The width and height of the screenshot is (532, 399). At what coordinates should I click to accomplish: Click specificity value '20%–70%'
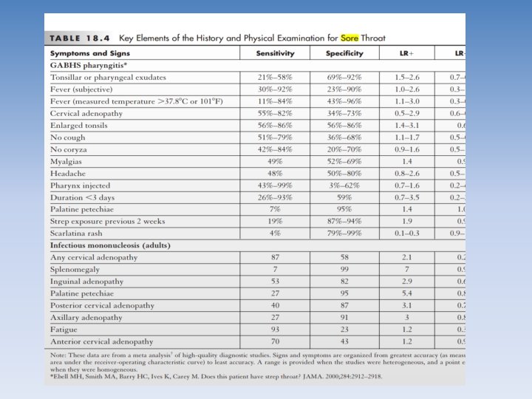pyautogui.click(x=344, y=149)
